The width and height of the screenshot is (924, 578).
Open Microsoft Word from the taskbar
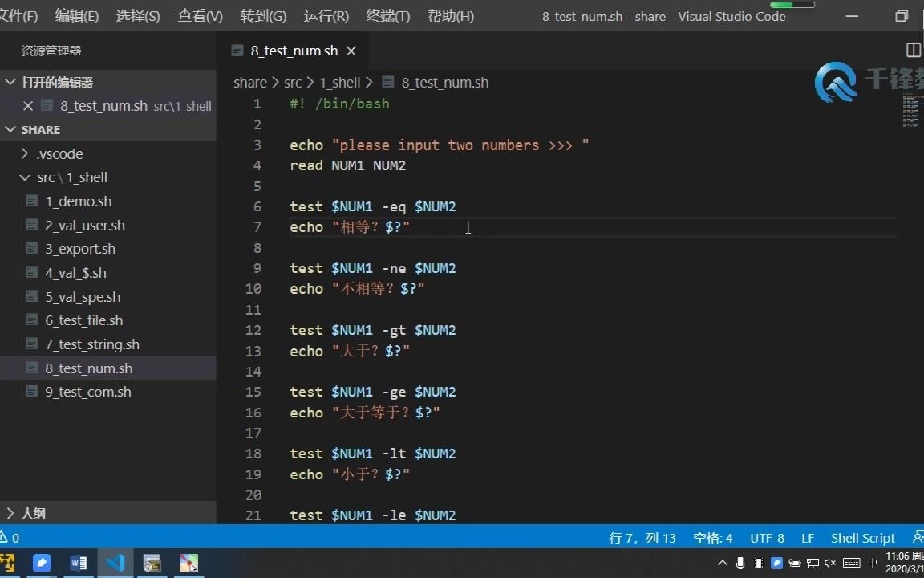click(79, 563)
